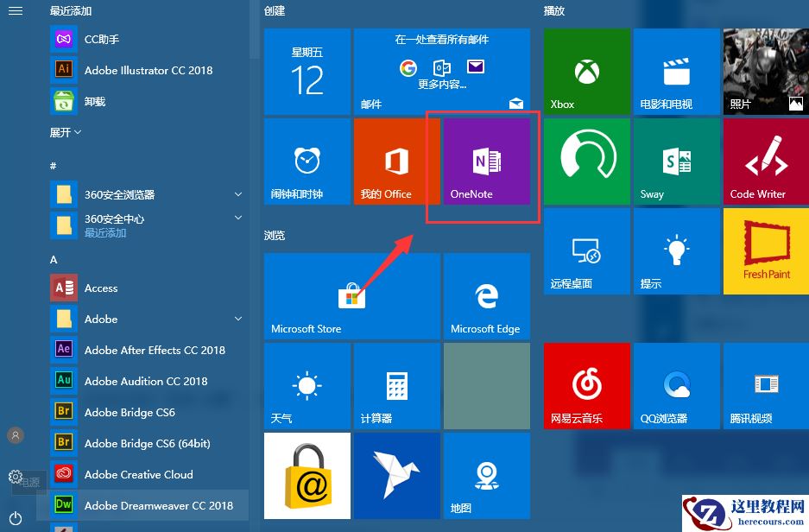Launch Xbox from the Start menu
This screenshot has height=532, width=809.
(586, 71)
